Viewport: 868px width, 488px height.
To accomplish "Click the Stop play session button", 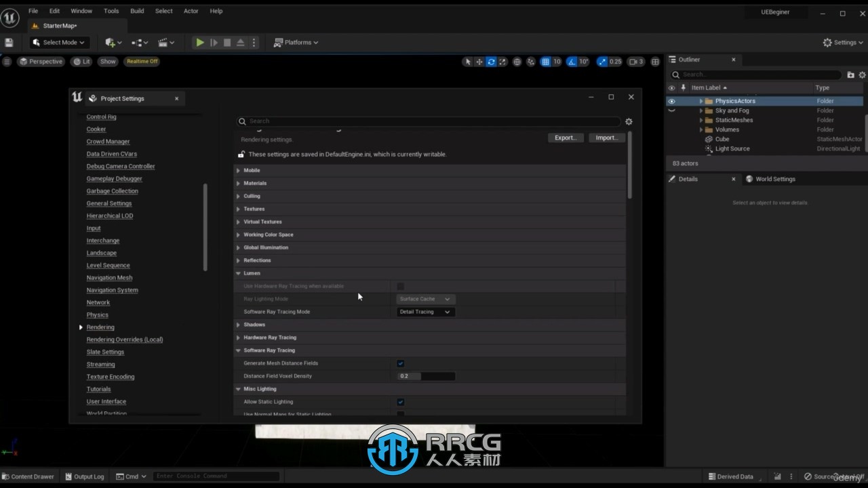I will click(227, 42).
